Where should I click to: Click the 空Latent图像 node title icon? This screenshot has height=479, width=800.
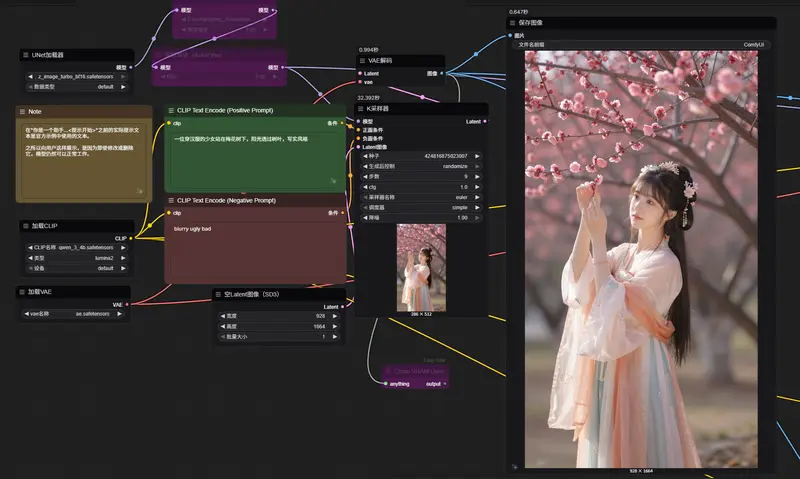(218, 295)
